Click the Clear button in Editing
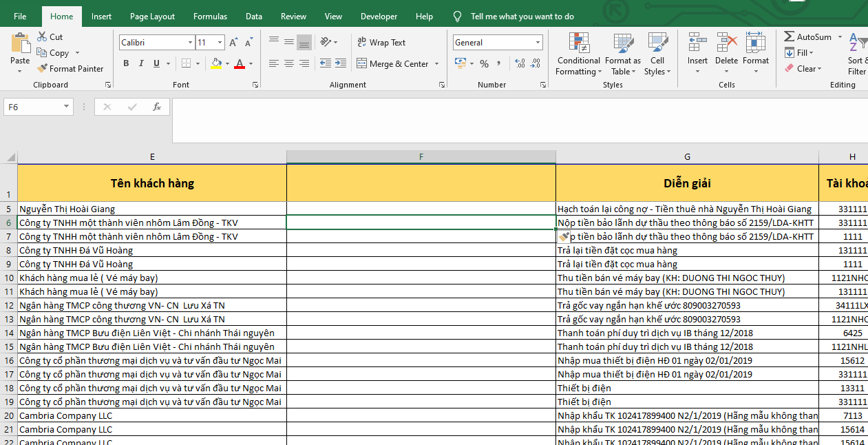The height and width of the screenshot is (445, 868). [x=803, y=69]
